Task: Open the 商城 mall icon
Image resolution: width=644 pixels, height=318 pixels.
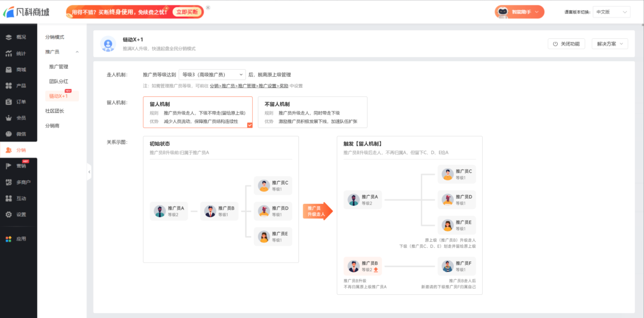Action: click(8, 70)
